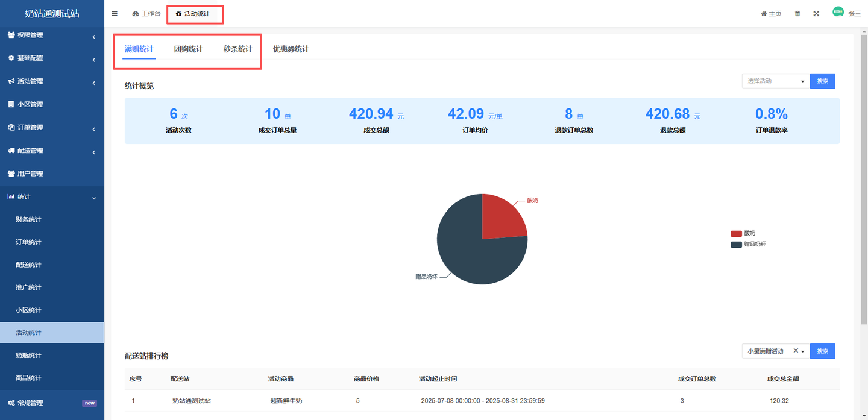The width and height of the screenshot is (868, 420).
Task: Toggle the 赠品奶杯 legend swatch
Action: [736, 245]
